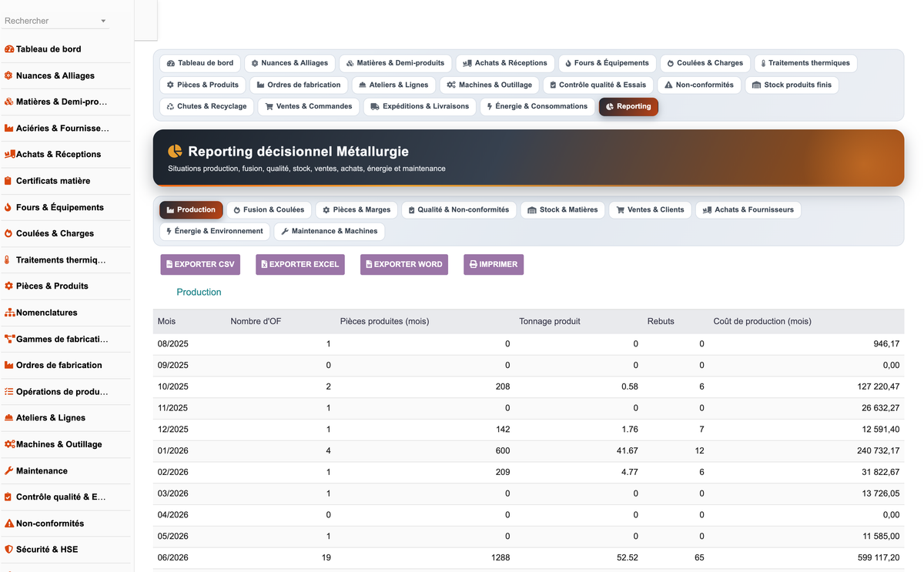Click the 01/2026 month cell
924x572 pixels.
(173, 450)
